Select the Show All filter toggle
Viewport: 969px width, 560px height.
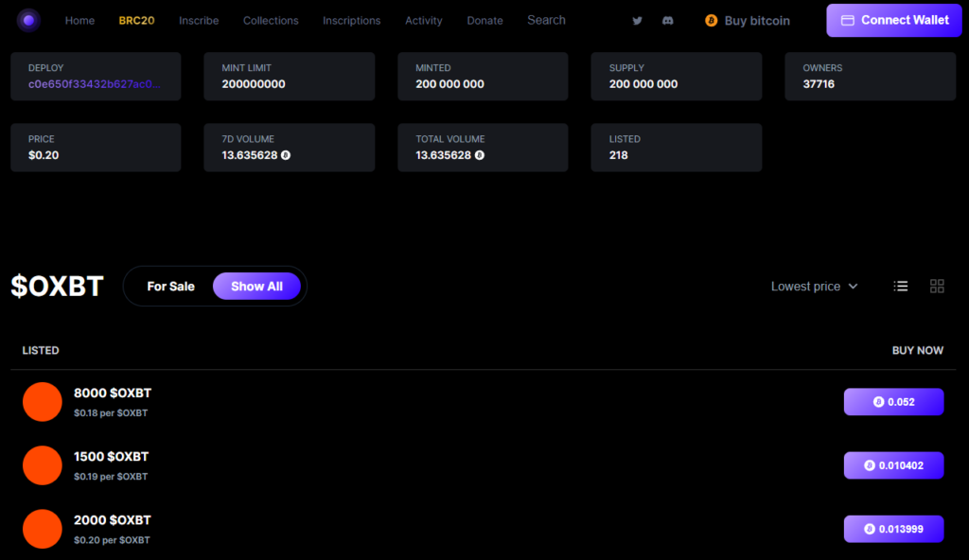point(256,286)
